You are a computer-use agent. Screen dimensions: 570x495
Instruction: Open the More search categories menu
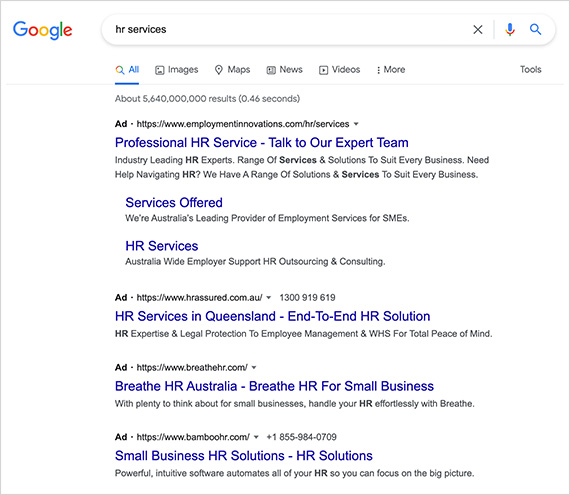pos(391,69)
